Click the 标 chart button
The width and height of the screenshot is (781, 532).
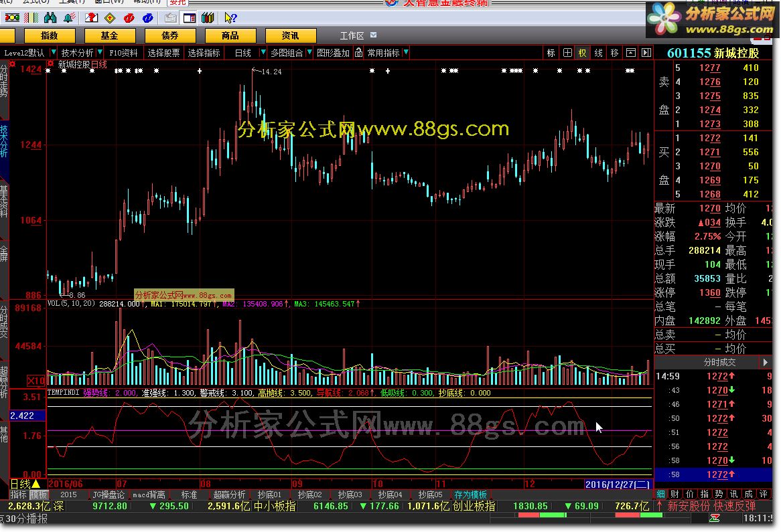click(551, 53)
